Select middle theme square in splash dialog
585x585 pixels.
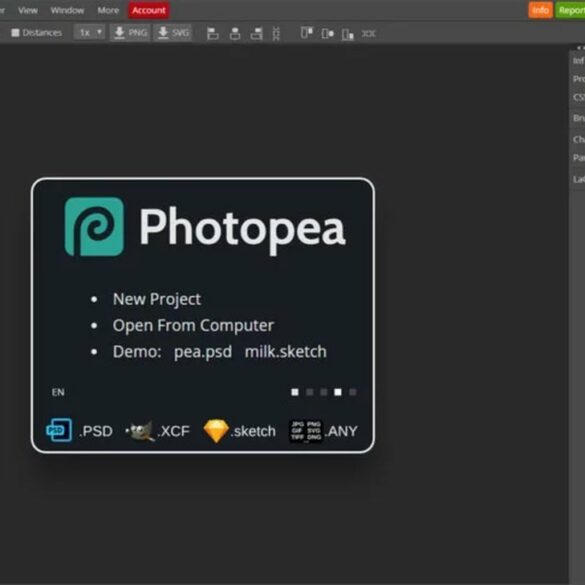point(324,392)
